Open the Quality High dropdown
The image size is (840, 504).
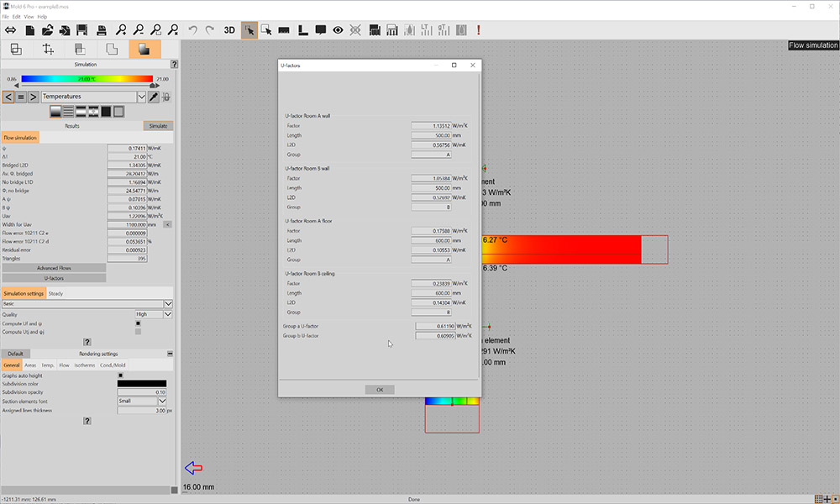[168, 314]
